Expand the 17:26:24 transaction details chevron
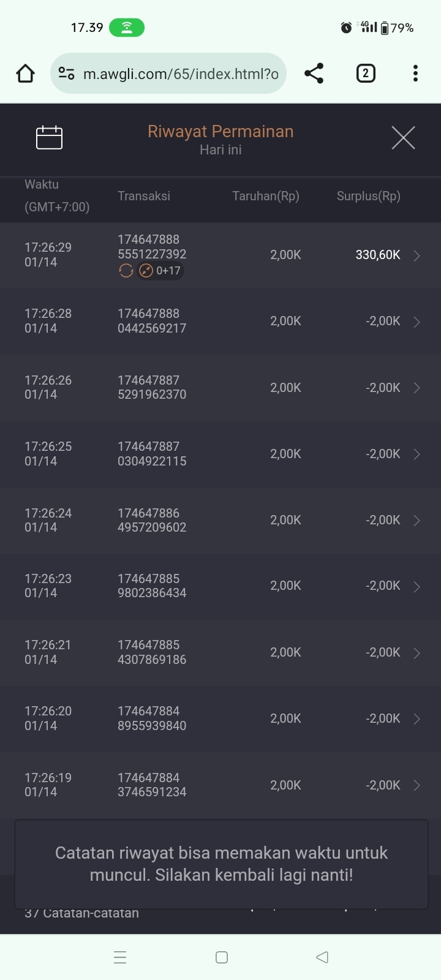Viewport: 441px width, 980px height. (x=417, y=521)
